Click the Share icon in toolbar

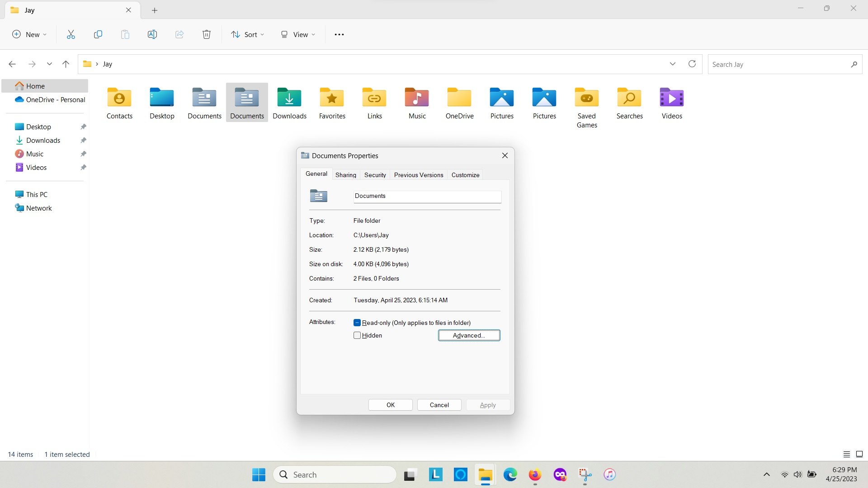click(x=179, y=34)
